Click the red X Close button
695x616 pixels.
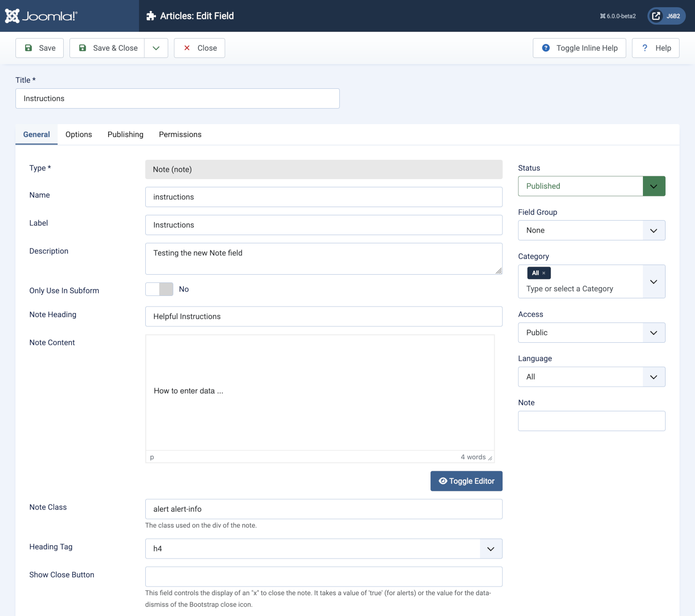(x=199, y=48)
